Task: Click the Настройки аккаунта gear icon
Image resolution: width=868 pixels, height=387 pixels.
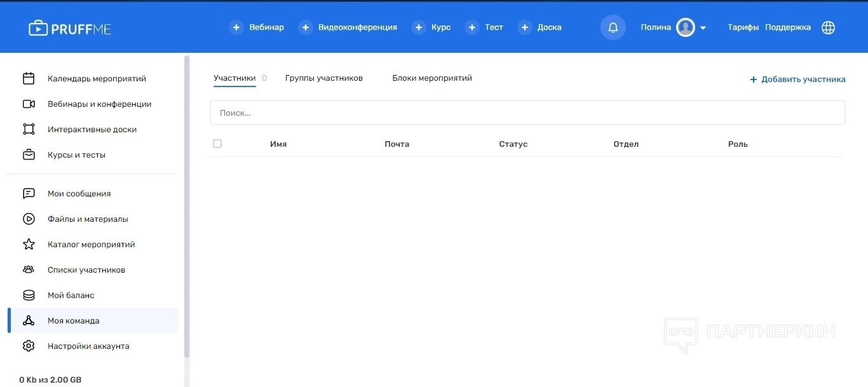Action: point(29,346)
